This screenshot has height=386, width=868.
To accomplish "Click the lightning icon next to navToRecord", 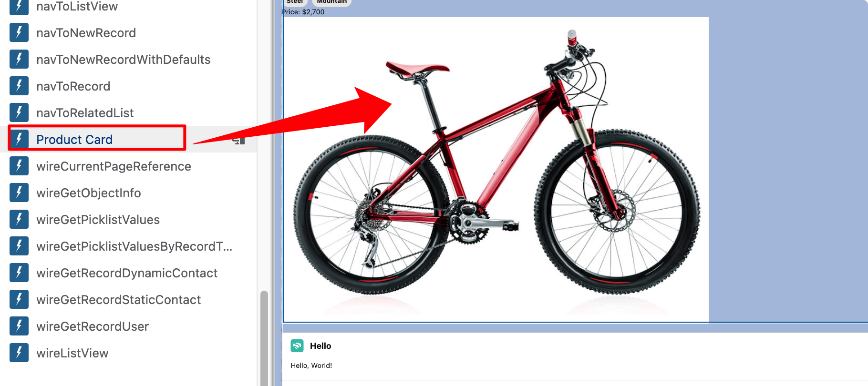I will click(19, 86).
